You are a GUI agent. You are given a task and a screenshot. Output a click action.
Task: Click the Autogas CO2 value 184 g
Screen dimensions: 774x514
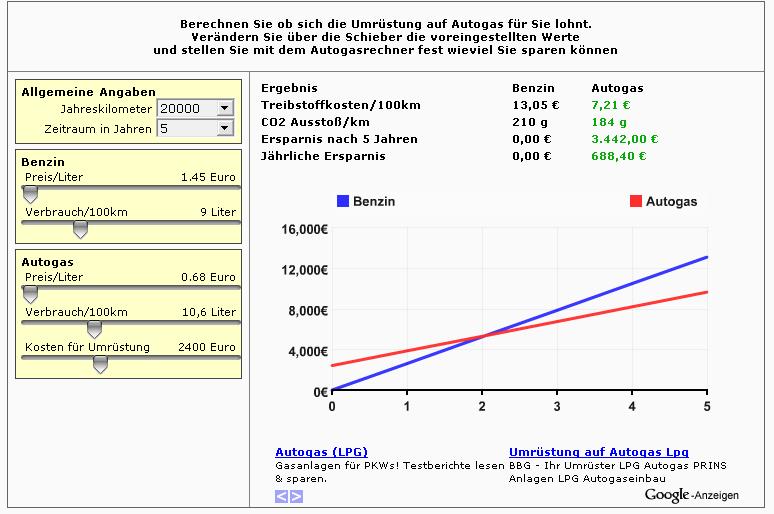[x=608, y=122]
